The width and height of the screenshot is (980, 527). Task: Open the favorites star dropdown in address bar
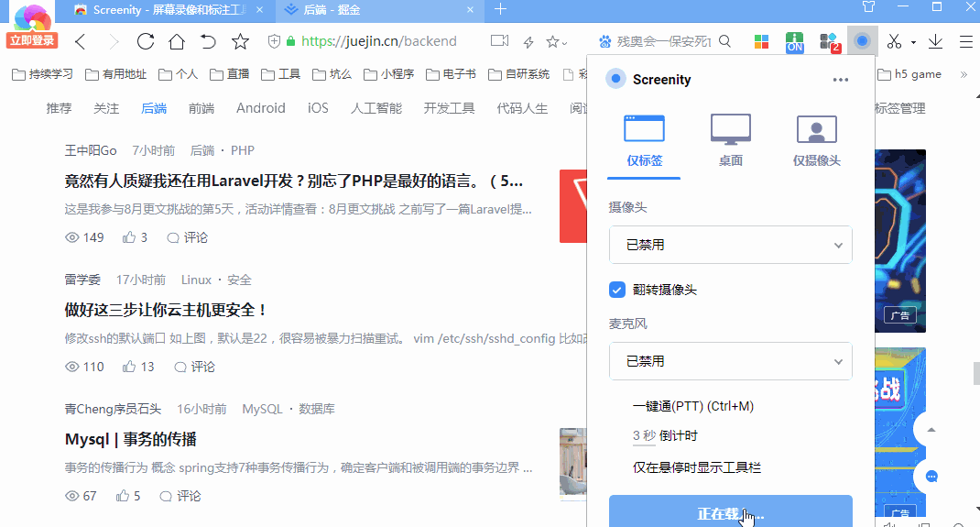(556, 42)
